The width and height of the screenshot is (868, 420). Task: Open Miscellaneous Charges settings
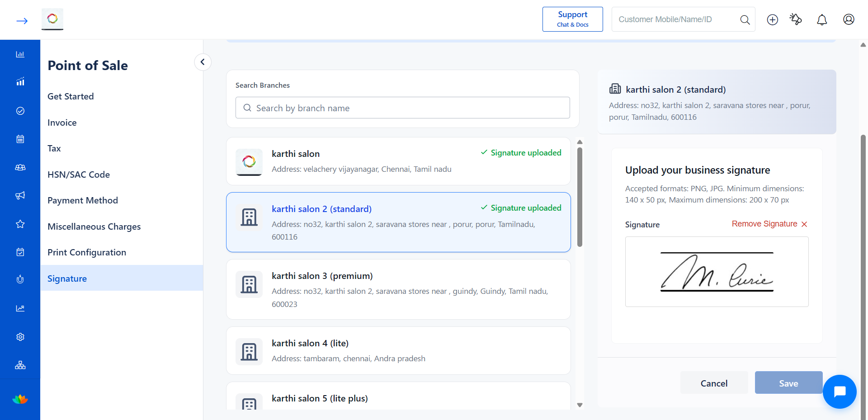pyautogui.click(x=94, y=227)
